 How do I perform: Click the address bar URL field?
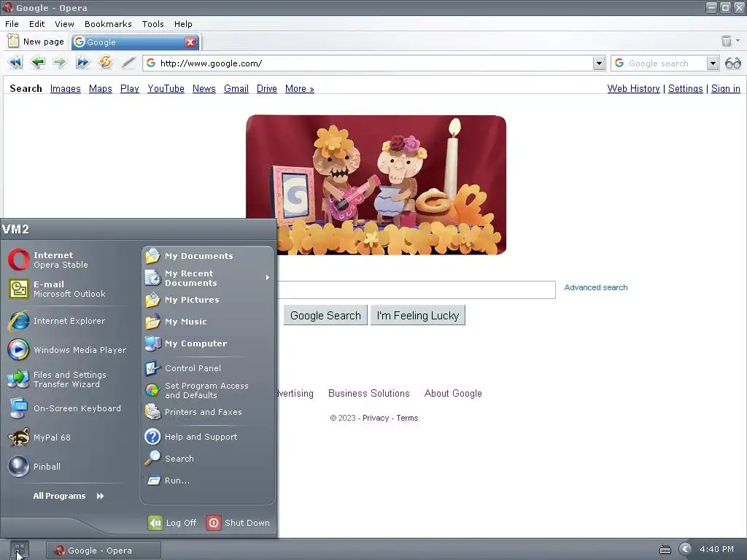click(x=374, y=63)
